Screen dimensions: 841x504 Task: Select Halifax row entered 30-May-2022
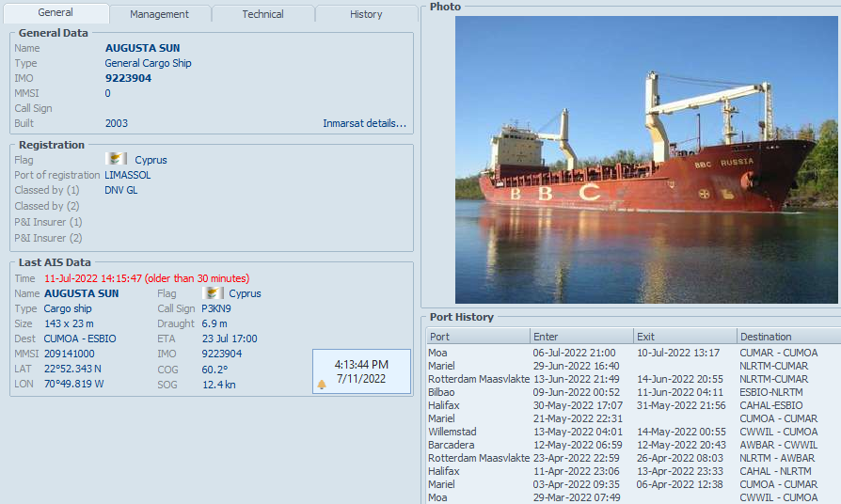coord(633,405)
